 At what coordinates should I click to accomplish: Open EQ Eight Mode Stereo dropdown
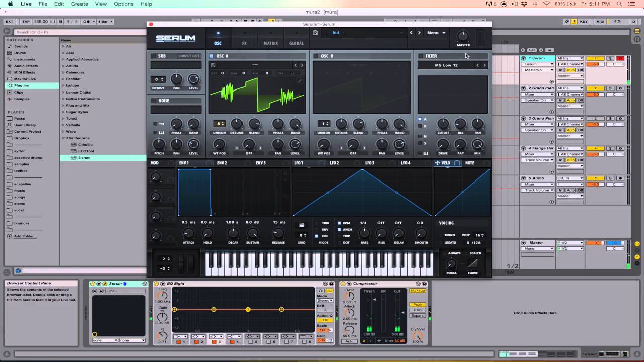point(325,300)
